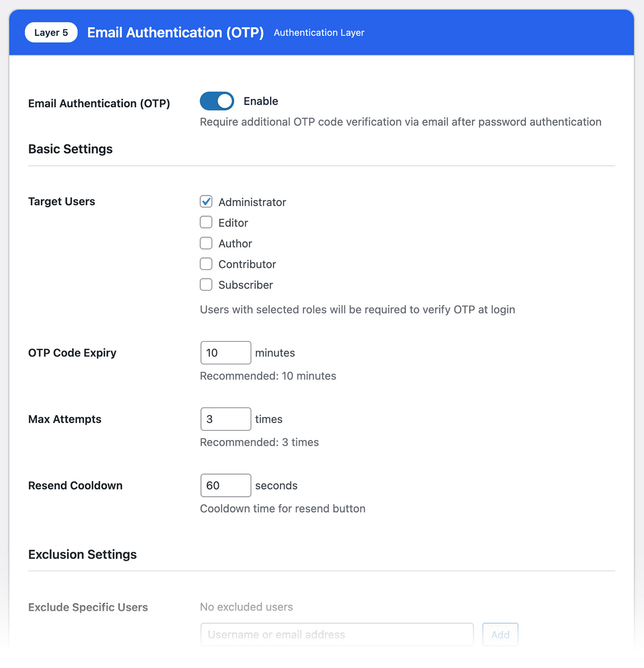The height and width of the screenshot is (668, 644).
Task: Check the Editor role checkbox
Action: pos(206,222)
